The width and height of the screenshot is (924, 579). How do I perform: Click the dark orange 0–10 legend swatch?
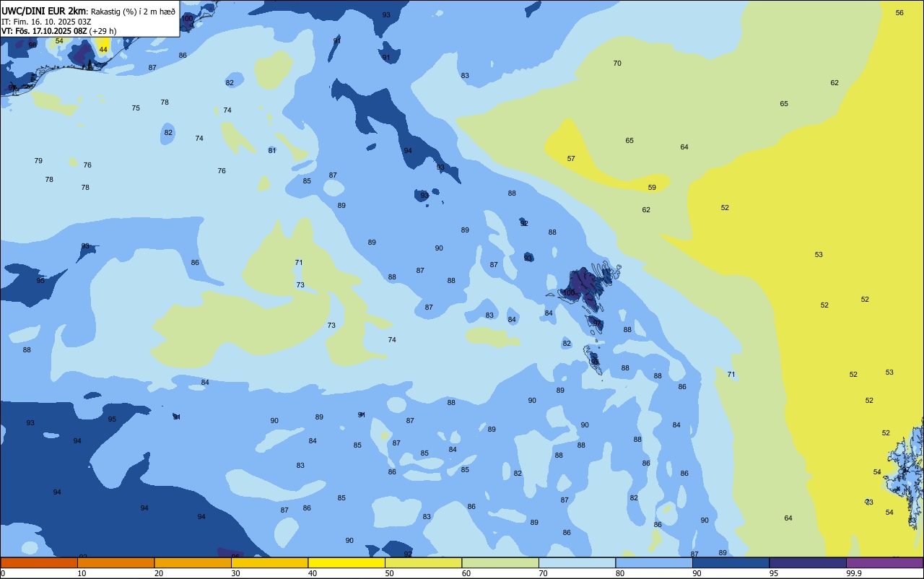[39, 562]
